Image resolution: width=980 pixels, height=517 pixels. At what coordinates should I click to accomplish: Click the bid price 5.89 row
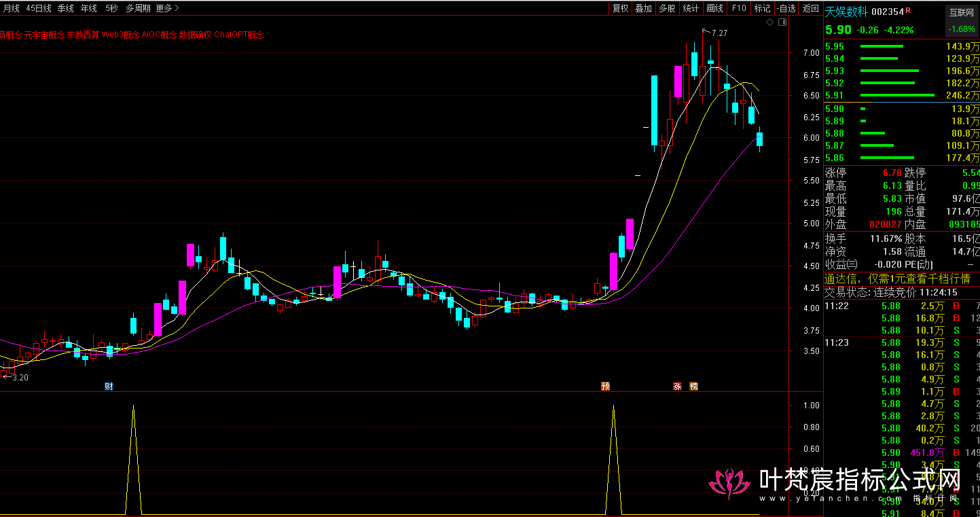902,121
